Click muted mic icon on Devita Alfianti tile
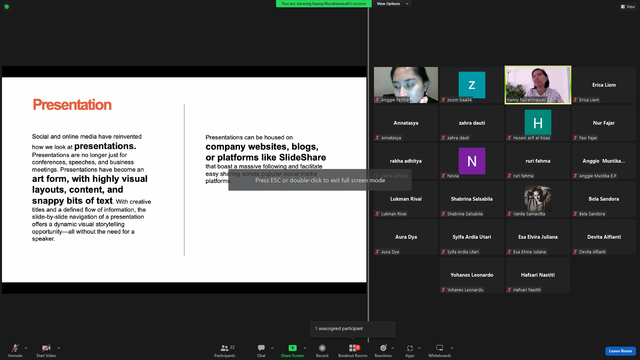640x360 pixels. (x=576, y=251)
